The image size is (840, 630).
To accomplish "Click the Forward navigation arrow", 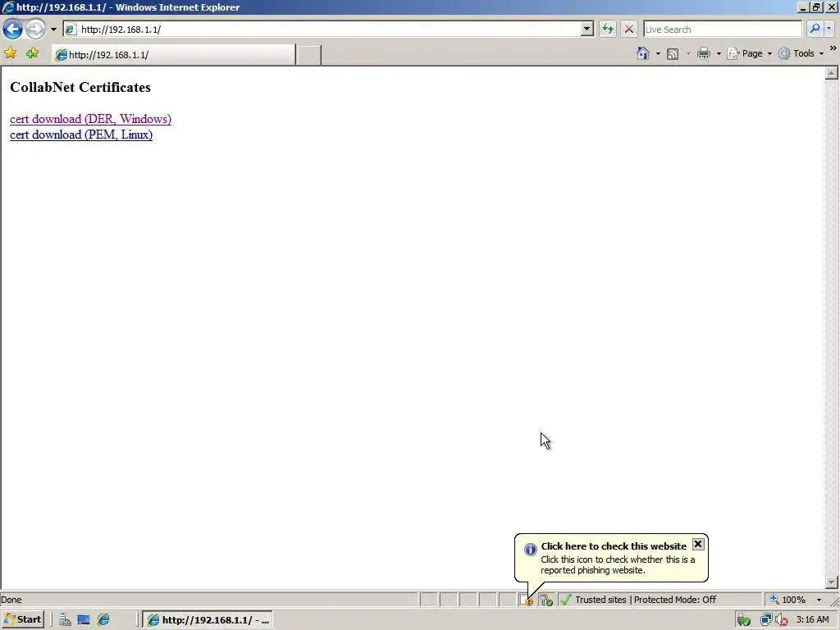I will (x=35, y=29).
